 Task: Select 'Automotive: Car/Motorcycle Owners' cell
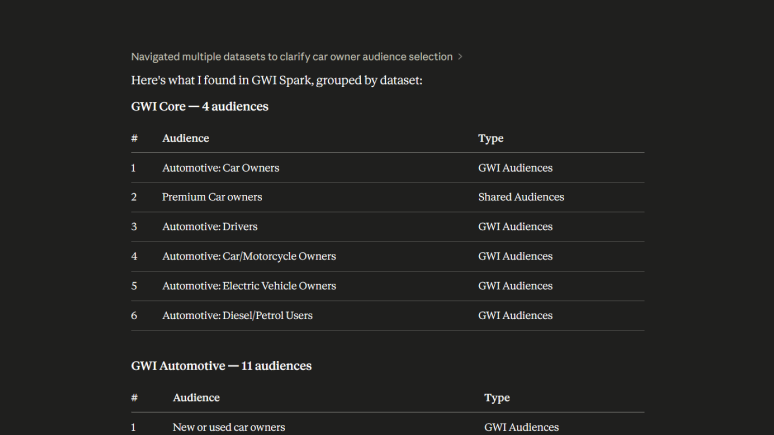249,256
